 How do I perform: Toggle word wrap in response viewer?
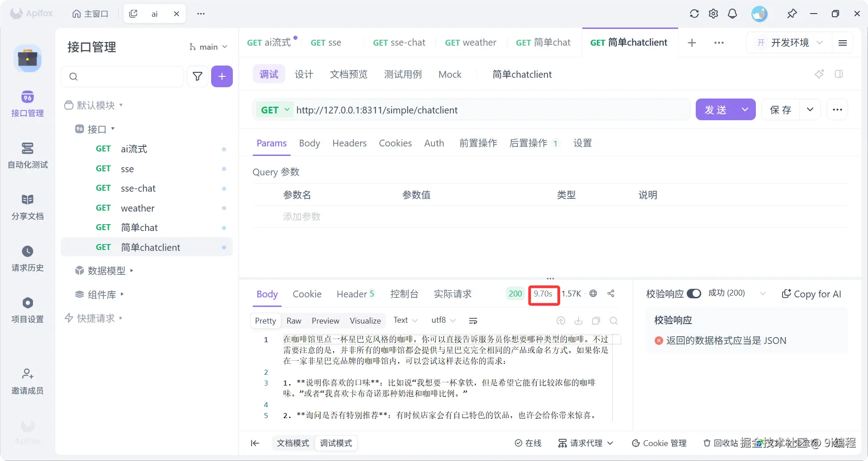click(x=473, y=320)
